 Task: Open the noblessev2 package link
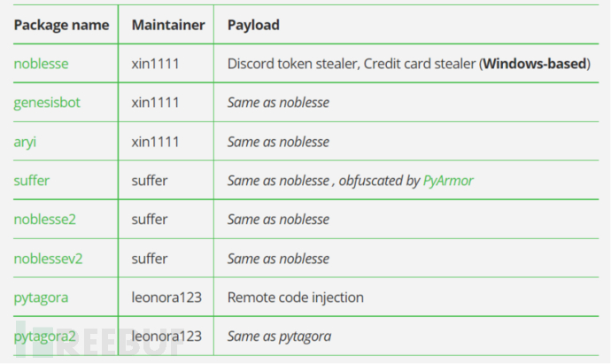48,259
